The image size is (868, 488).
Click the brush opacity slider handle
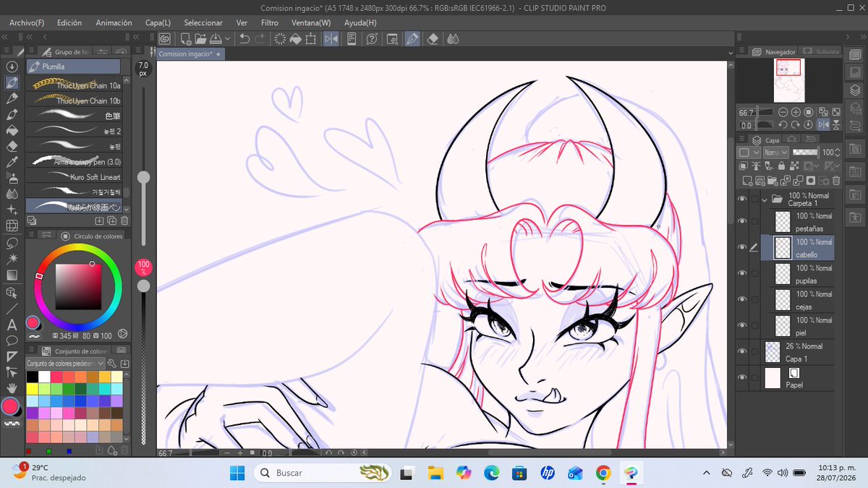pyautogui.click(x=143, y=286)
